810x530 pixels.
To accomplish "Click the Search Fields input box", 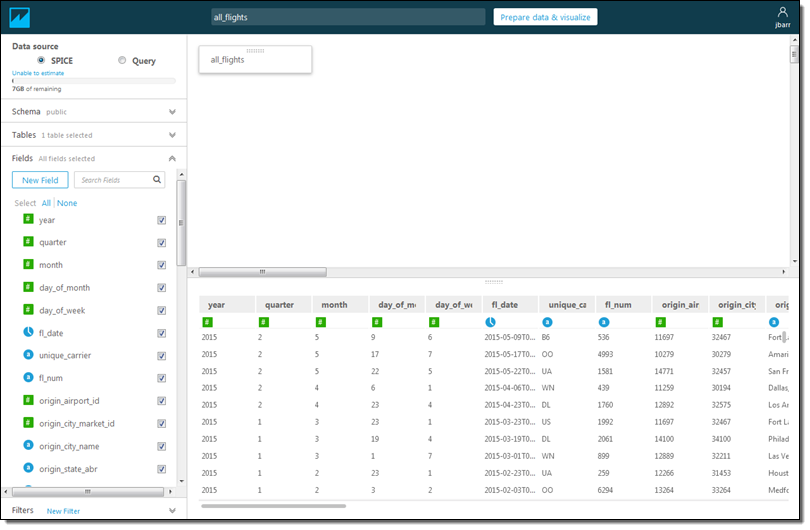I will 119,180.
